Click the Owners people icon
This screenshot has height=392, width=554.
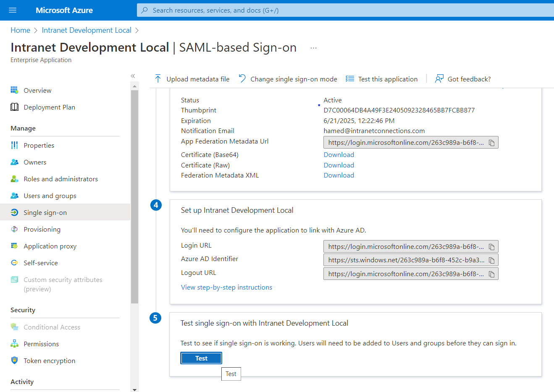[14, 162]
